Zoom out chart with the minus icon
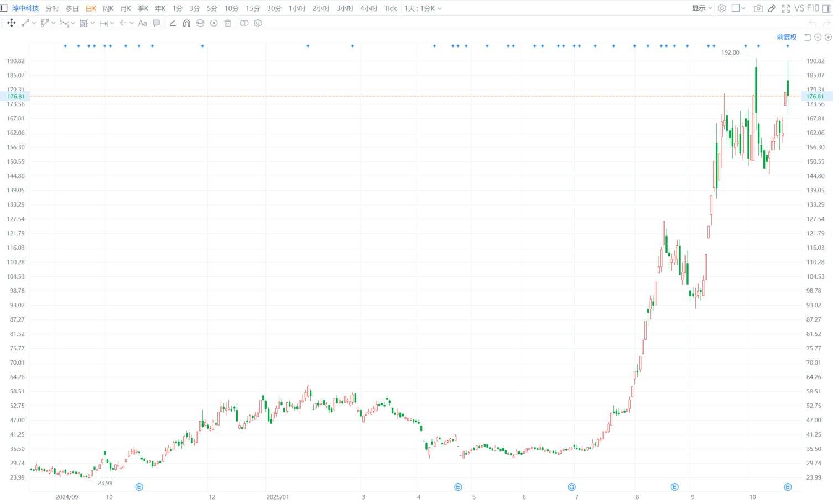The width and height of the screenshot is (833, 504). (818, 37)
